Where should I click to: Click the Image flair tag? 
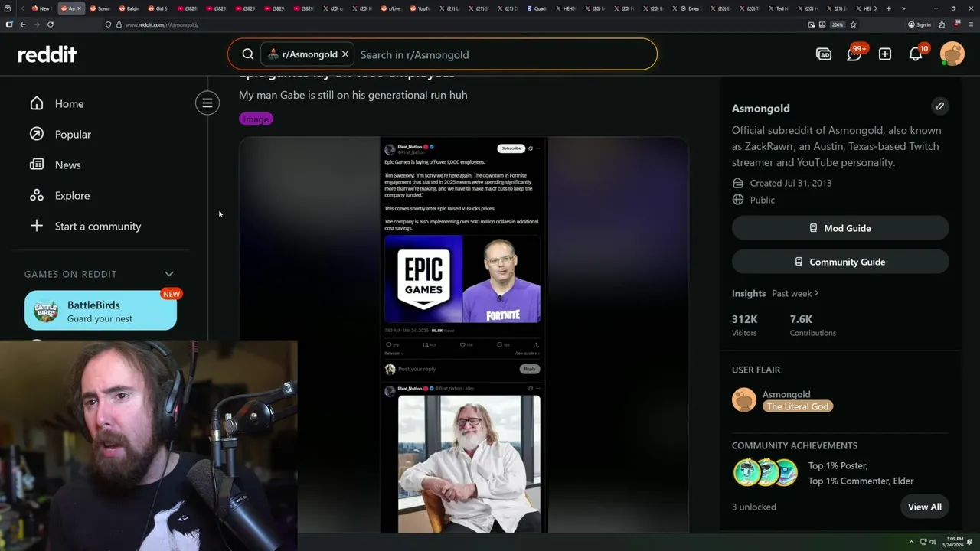pos(256,119)
